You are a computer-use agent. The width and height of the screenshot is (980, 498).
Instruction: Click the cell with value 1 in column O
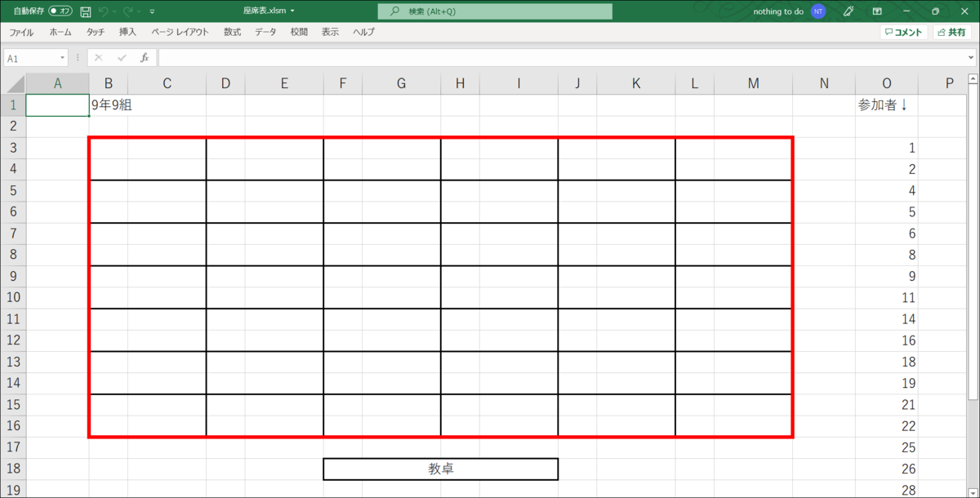coord(887,148)
